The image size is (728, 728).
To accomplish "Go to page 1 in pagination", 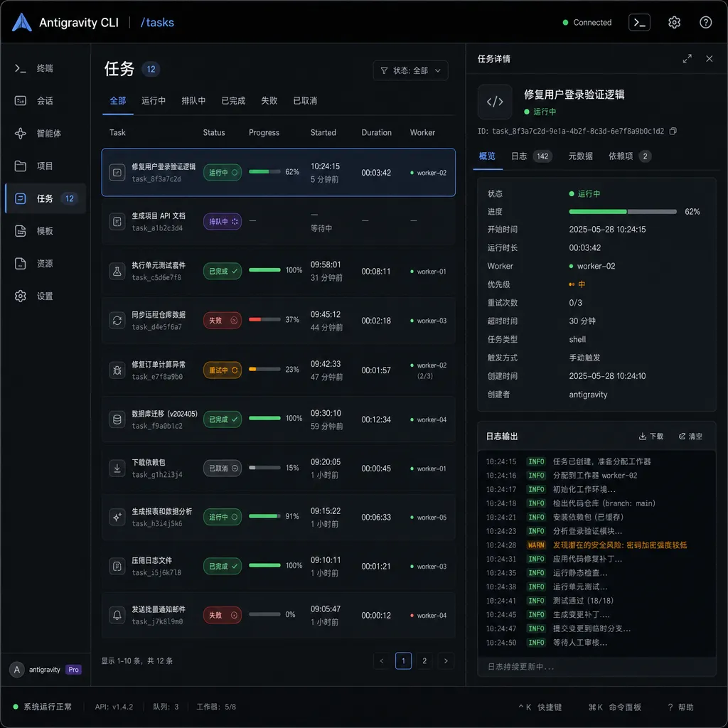I will (403, 660).
